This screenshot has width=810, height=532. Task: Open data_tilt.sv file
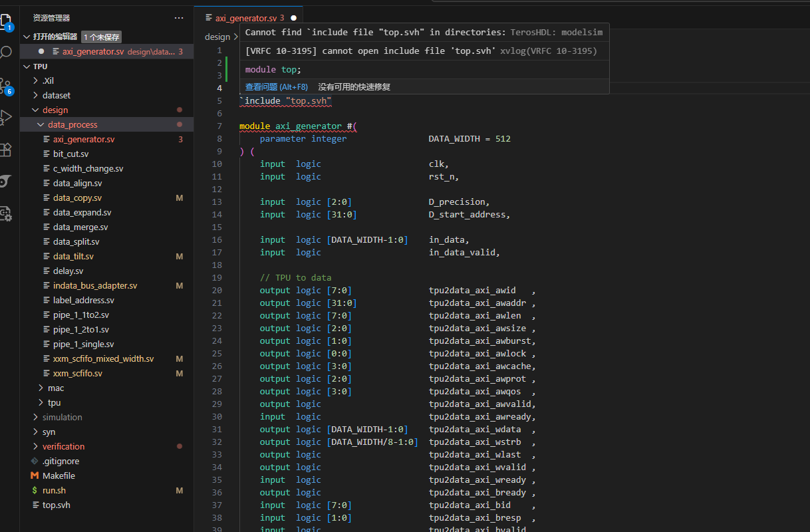(x=73, y=256)
